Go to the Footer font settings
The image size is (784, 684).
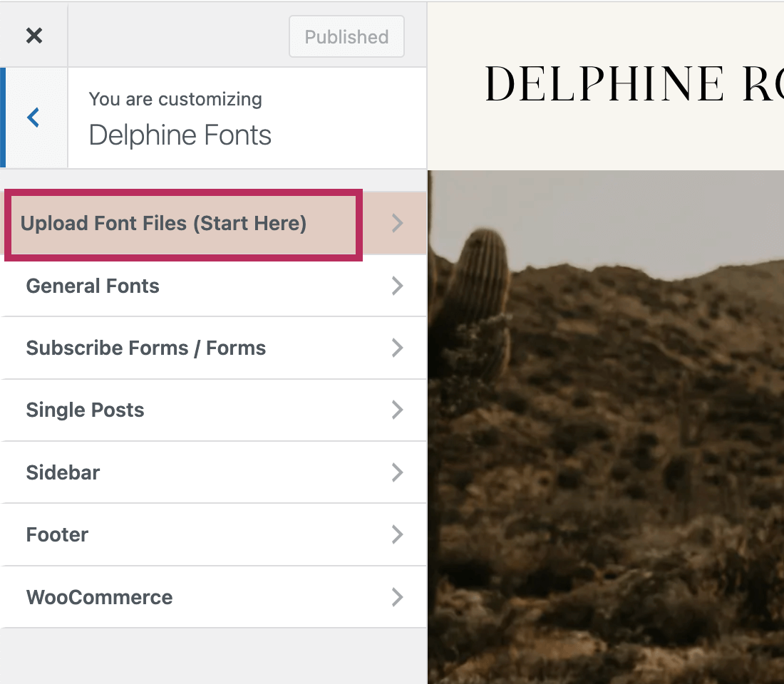point(57,534)
